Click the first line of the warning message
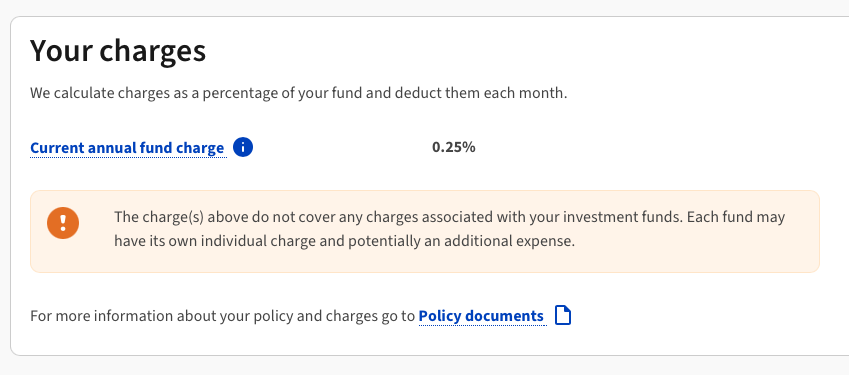Screen dimensions: 849x375 (x=449, y=218)
